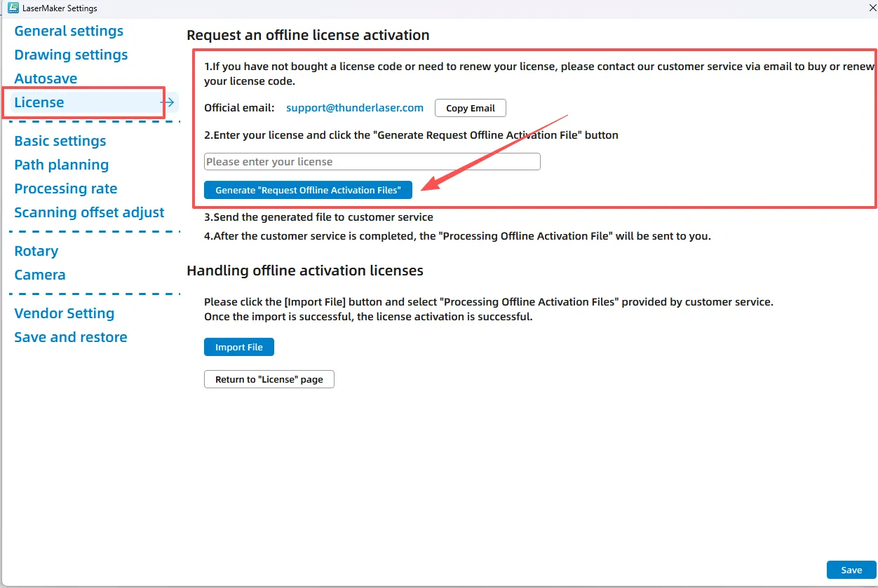Image resolution: width=878 pixels, height=588 pixels.
Task: Click the support@thunderlaser.com email link
Action: [355, 108]
